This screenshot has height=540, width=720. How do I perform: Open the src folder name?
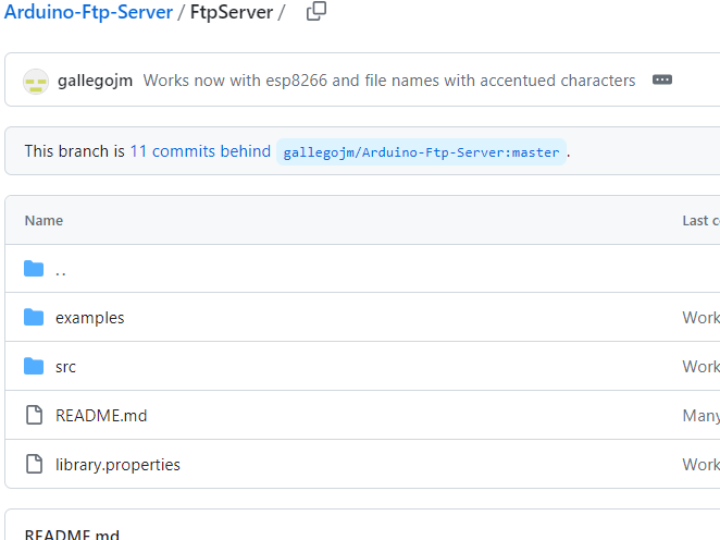[66, 367]
